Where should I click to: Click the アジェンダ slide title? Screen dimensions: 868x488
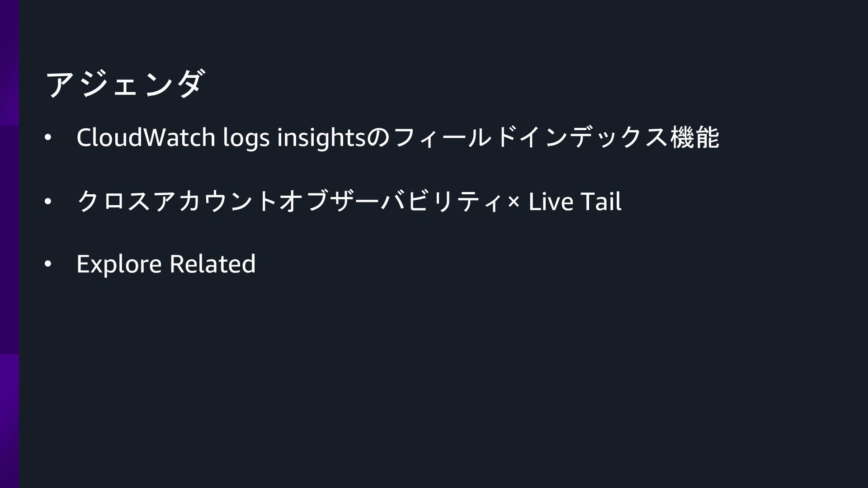[x=125, y=84]
